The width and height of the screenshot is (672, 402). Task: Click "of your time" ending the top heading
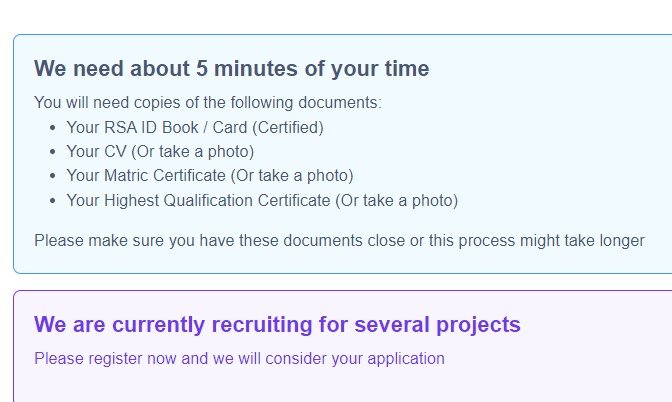(x=367, y=69)
